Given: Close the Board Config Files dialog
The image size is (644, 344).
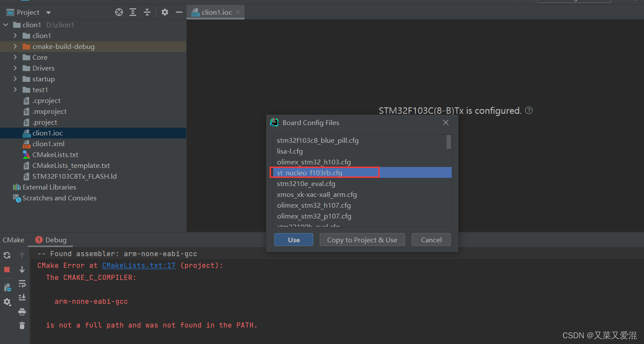Looking at the screenshot, I should coord(446,122).
